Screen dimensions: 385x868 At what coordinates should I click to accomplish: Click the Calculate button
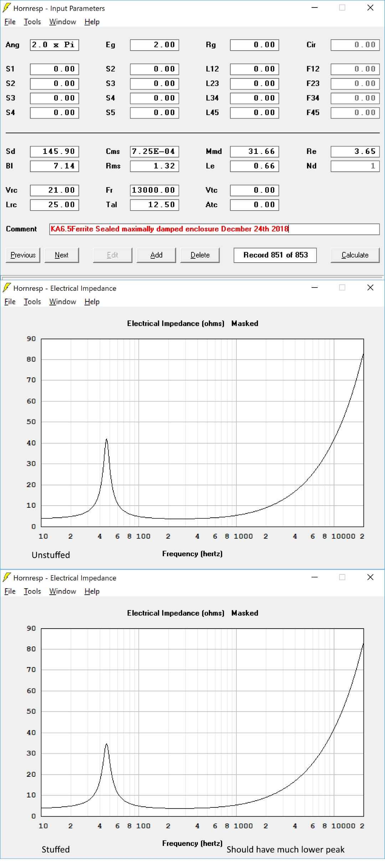(x=355, y=255)
